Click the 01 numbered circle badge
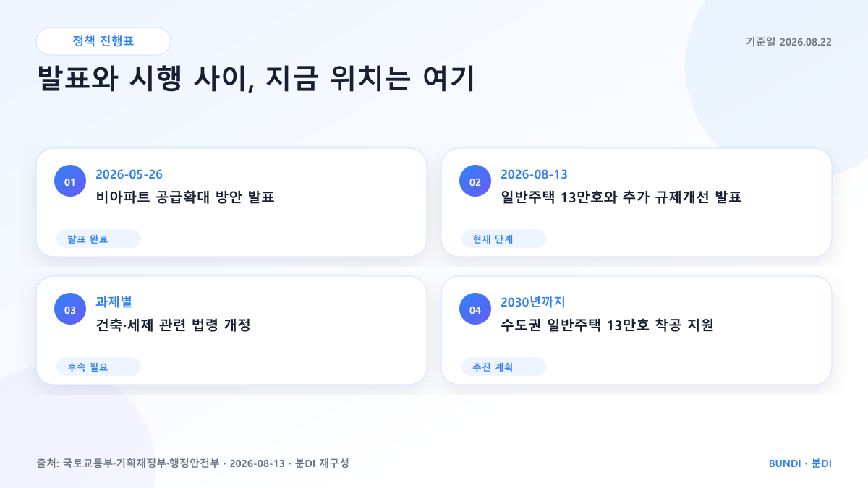Viewport: 868px width, 488px height. [70, 181]
